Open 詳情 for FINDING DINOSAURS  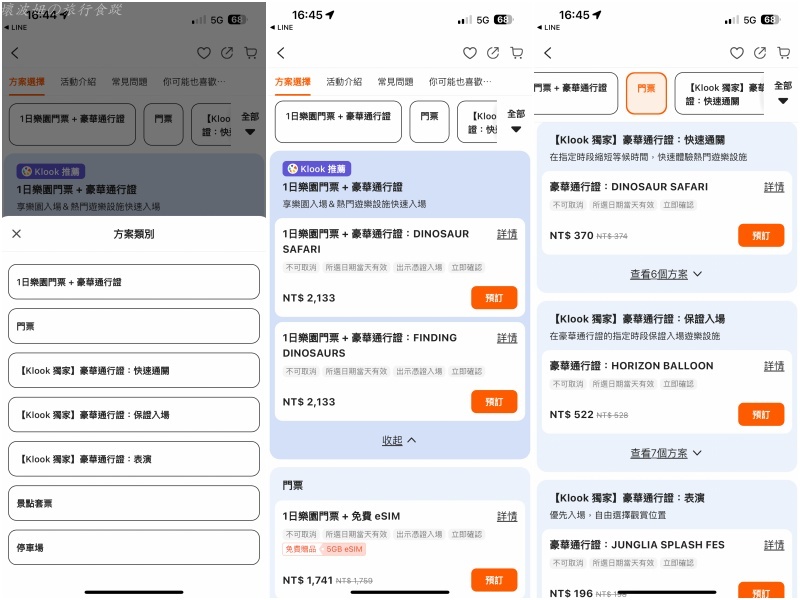point(507,338)
